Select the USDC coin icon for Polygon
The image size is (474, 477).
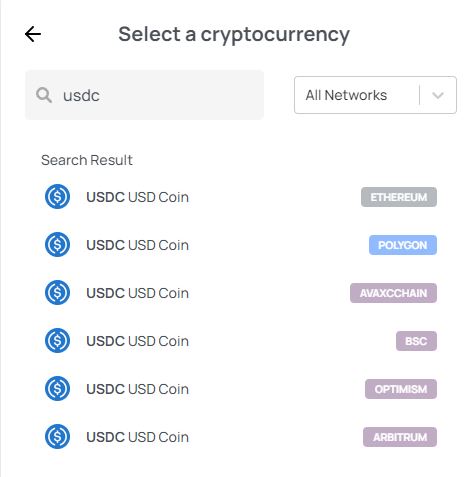tap(58, 245)
